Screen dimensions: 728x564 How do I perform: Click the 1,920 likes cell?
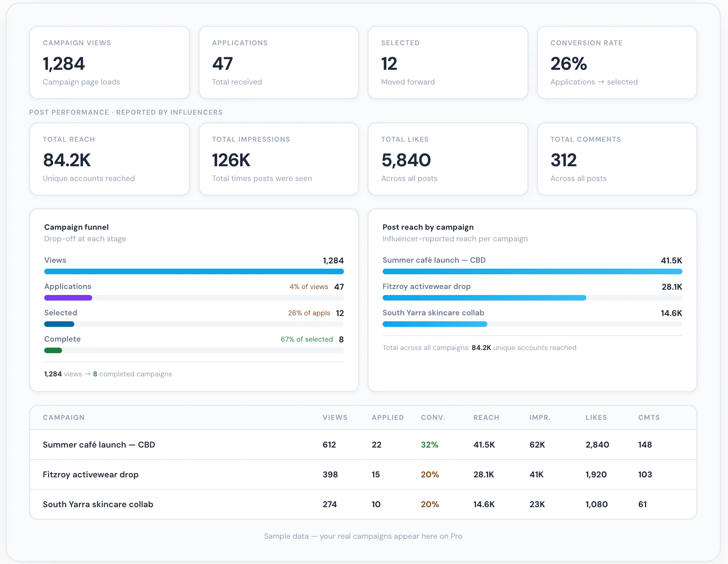coord(596,475)
